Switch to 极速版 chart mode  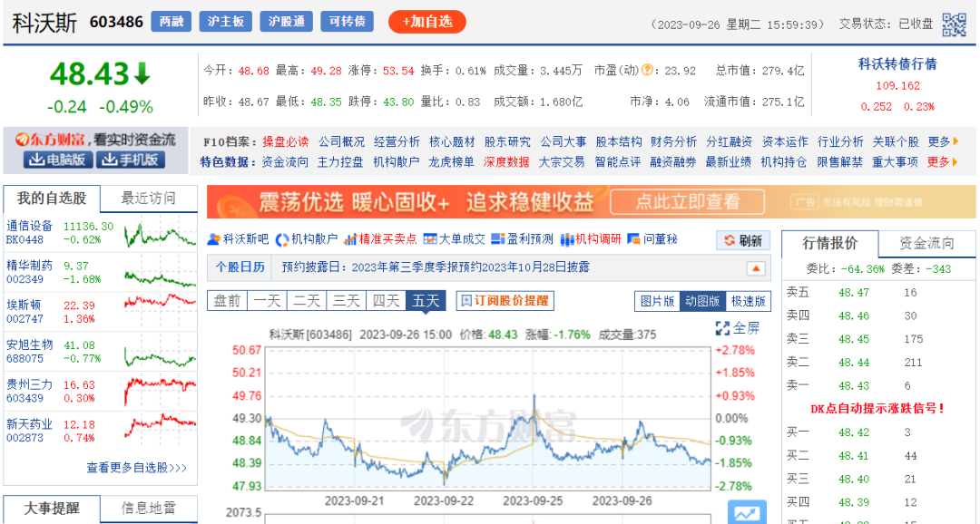coord(748,301)
